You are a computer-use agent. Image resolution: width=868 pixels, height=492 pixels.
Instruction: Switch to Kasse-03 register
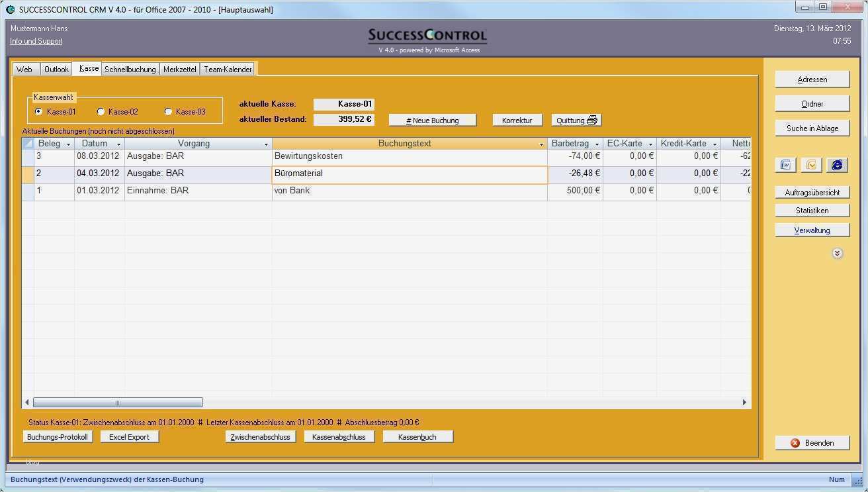168,111
